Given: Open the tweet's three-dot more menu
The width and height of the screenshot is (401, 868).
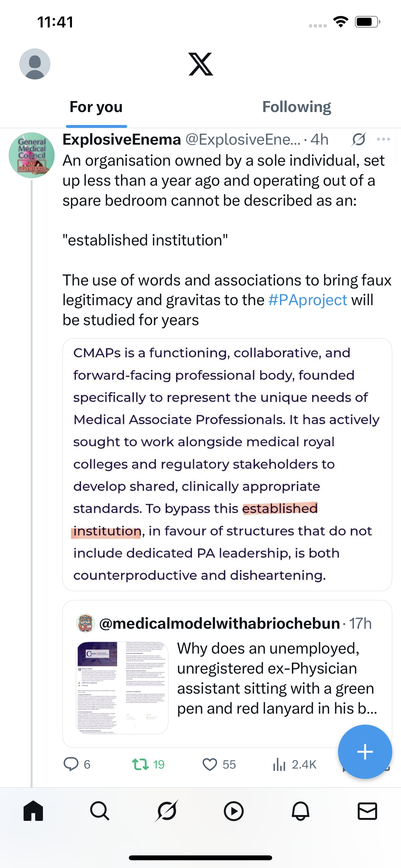Looking at the screenshot, I should tap(383, 139).
